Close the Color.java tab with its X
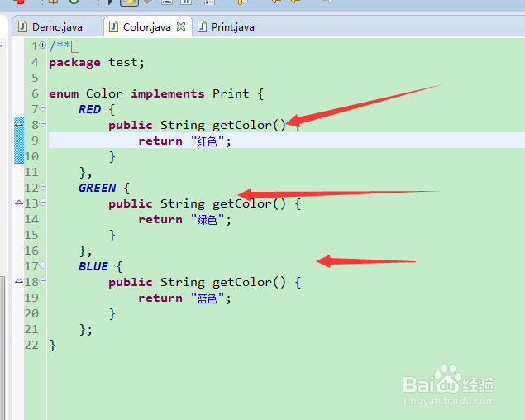This screenshot has height=420, width=525. coord(181,26)
